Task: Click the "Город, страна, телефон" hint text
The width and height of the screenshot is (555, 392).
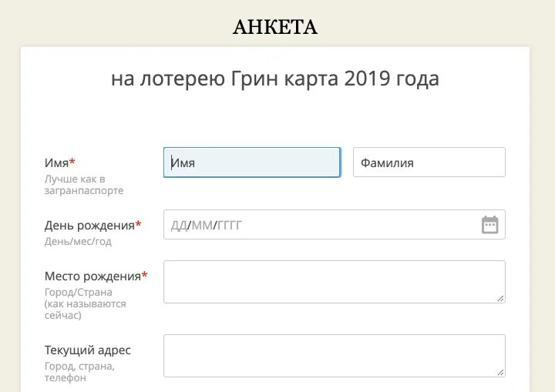Action: [x=79, y=372]
